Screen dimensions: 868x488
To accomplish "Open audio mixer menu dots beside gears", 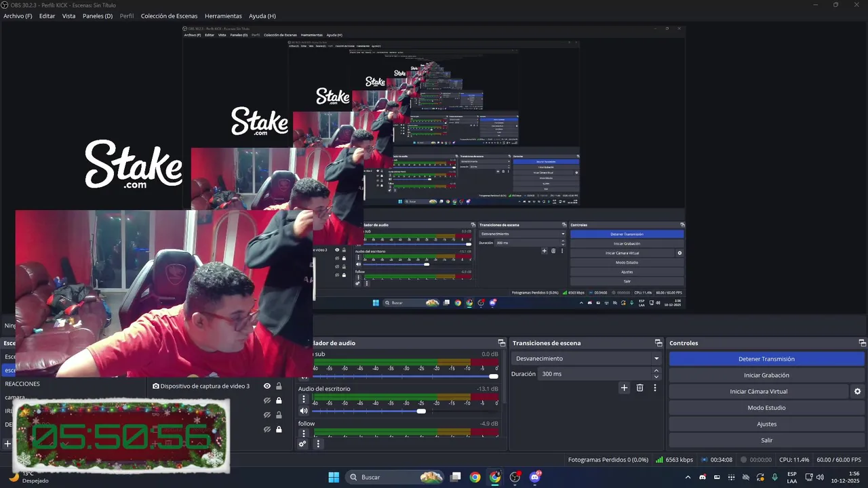I will tap(318, 445).
